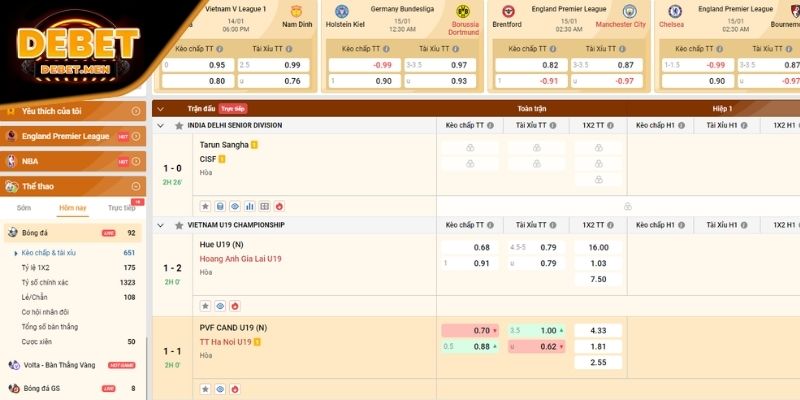Image resolution: width=800 pixels, height=400 pixels.
Task: Click the yellow card badge beside CISF
Action: pyautogui.click(x=222, y=159)
